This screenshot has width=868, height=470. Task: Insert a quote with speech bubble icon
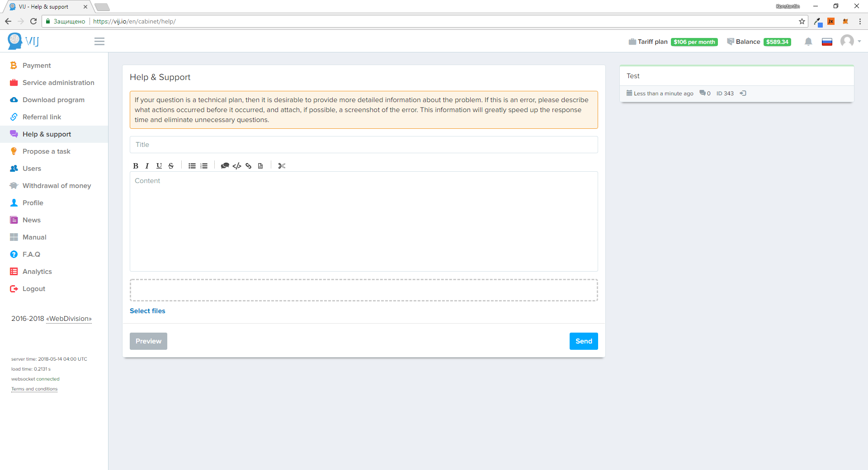pos(225,166)
